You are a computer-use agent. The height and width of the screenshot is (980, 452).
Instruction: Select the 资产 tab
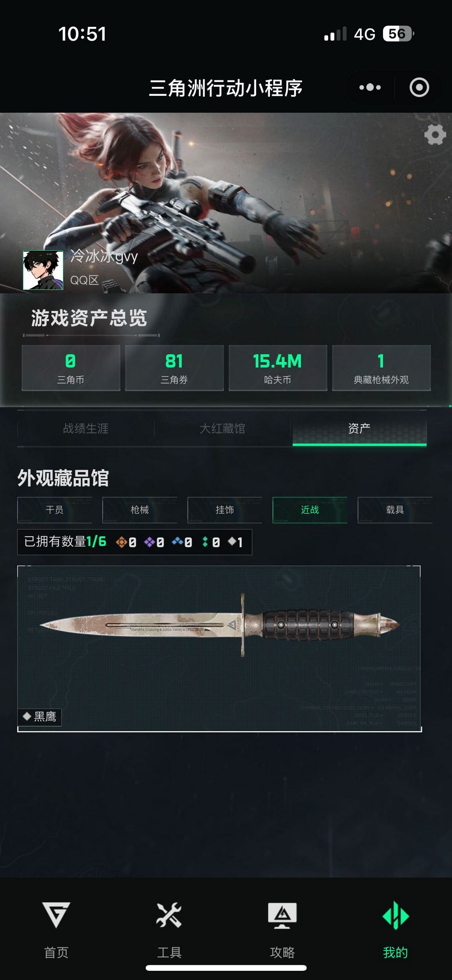(359, 429)
